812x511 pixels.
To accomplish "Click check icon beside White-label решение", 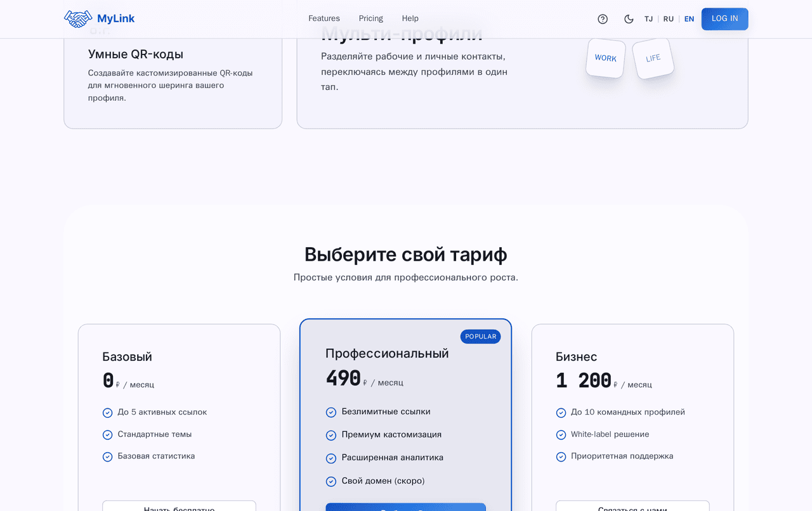I will tap(561, 435).
